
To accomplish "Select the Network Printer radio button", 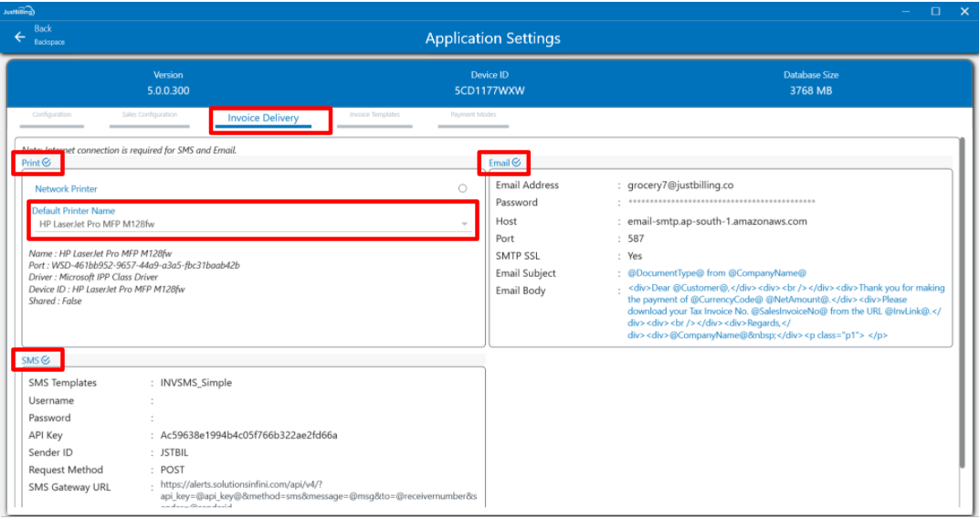I will point(462,188).
